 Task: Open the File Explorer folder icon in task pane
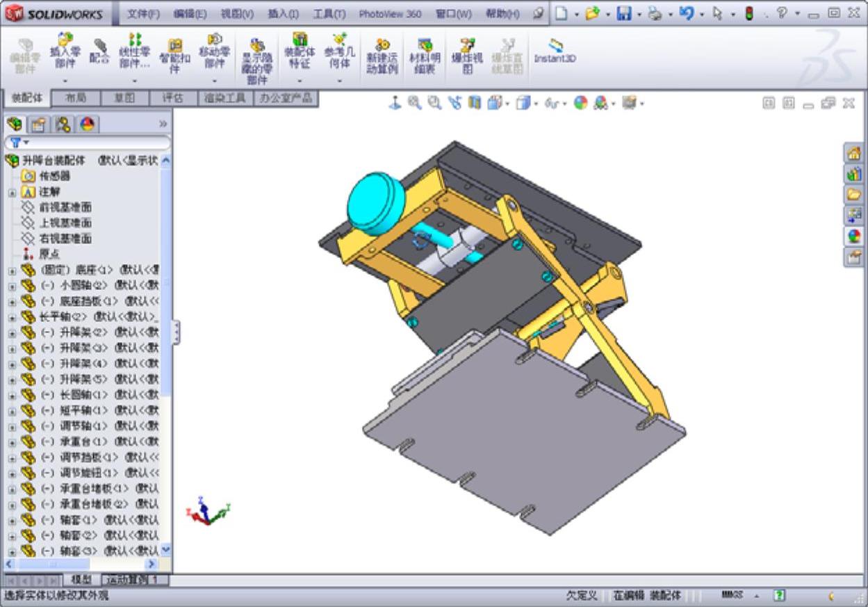(x=854, y=195)
